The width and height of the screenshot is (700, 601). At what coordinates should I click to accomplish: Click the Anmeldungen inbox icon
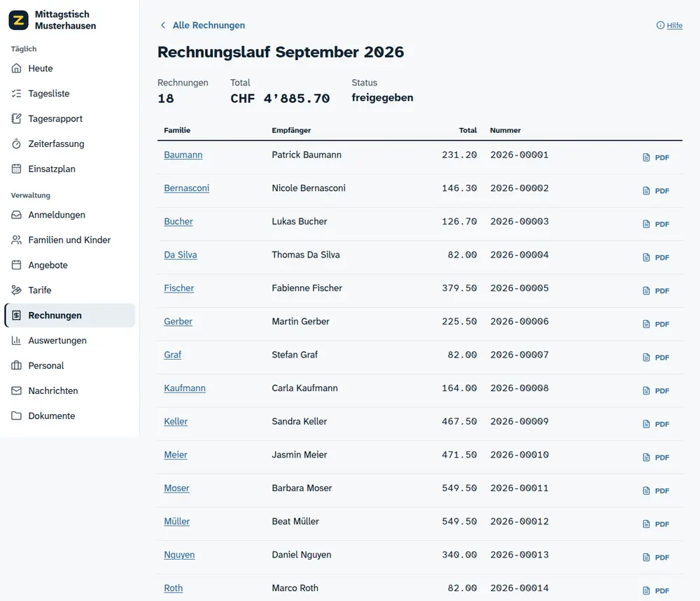click(x=17, y=215)
